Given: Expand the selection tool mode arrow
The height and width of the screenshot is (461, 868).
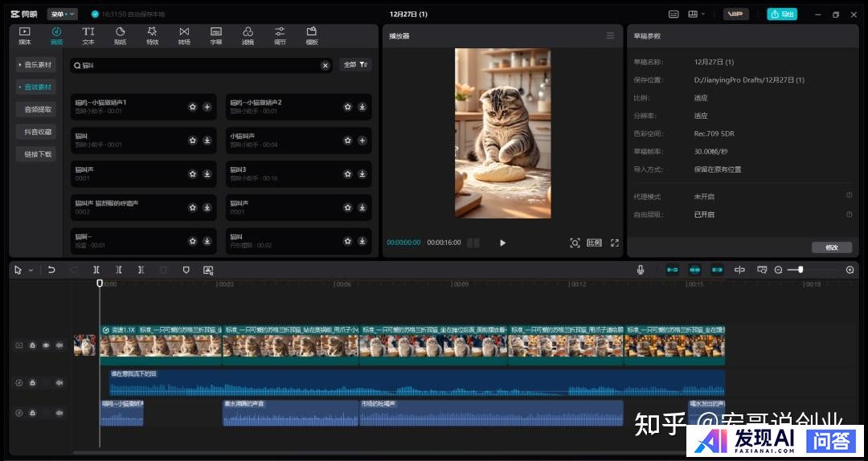Looking at the screenshot, I should coord(31,270).
